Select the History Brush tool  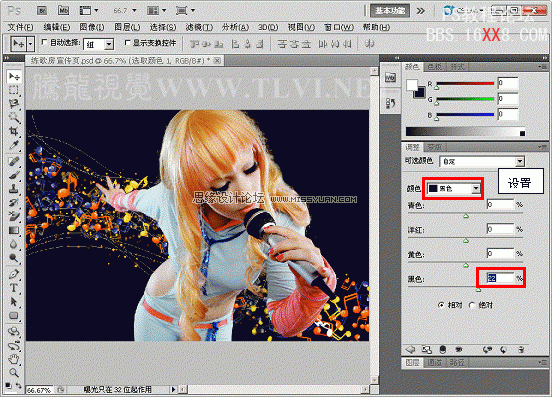14,202
